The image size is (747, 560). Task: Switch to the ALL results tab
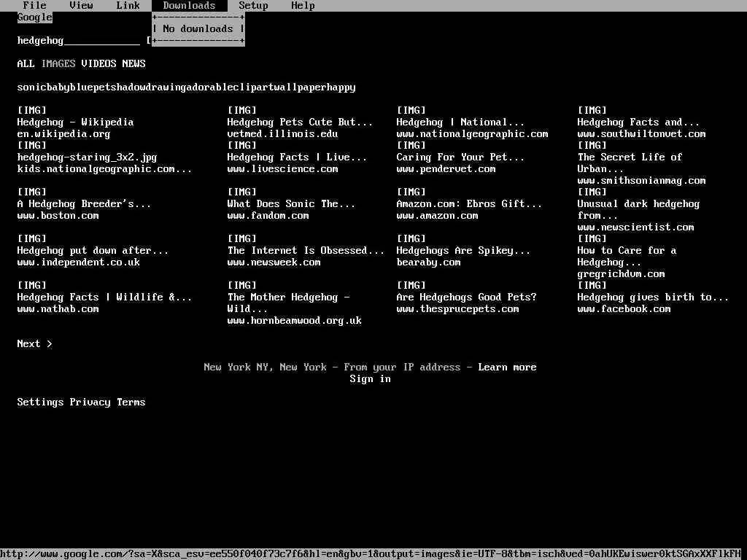click(26, 64)
